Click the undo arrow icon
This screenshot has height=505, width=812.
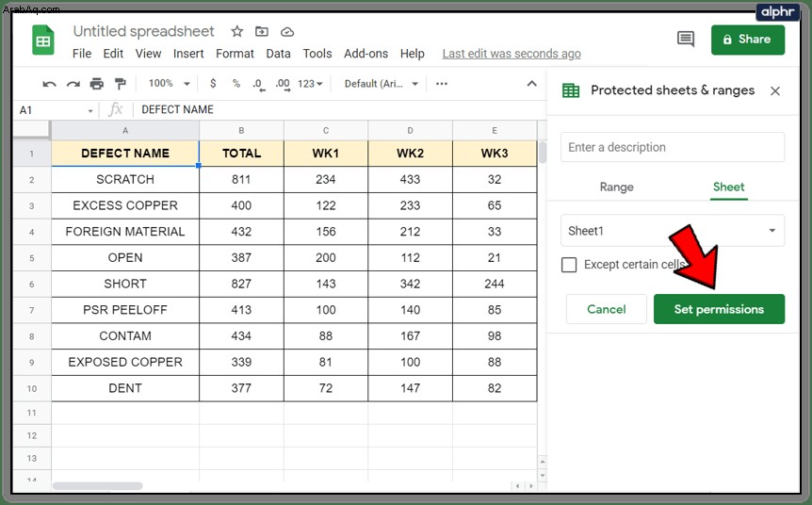coord(49,84)
